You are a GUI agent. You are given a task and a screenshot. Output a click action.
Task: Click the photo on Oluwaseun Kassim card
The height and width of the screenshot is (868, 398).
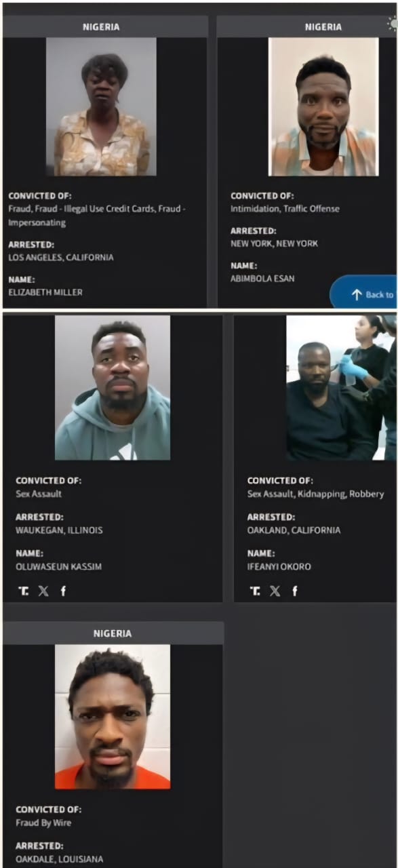point(113,388)
